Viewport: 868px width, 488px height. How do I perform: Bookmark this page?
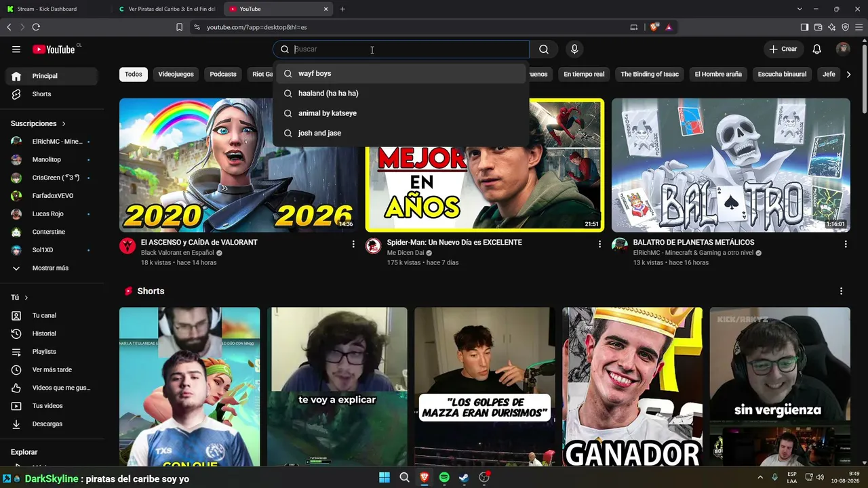179,27
